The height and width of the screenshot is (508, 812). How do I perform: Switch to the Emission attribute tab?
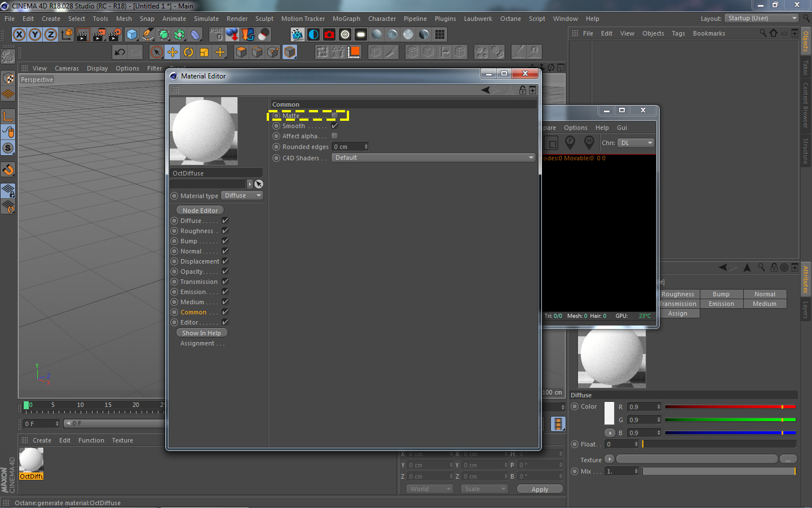721,304
